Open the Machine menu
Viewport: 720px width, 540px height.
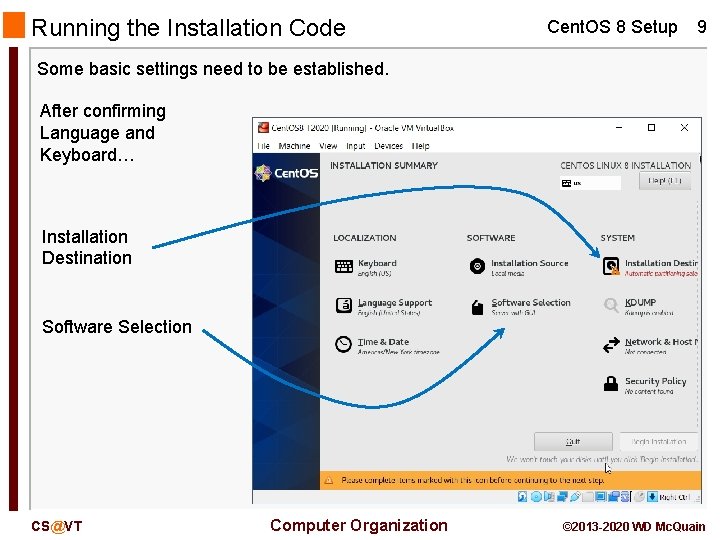[294, 146]
